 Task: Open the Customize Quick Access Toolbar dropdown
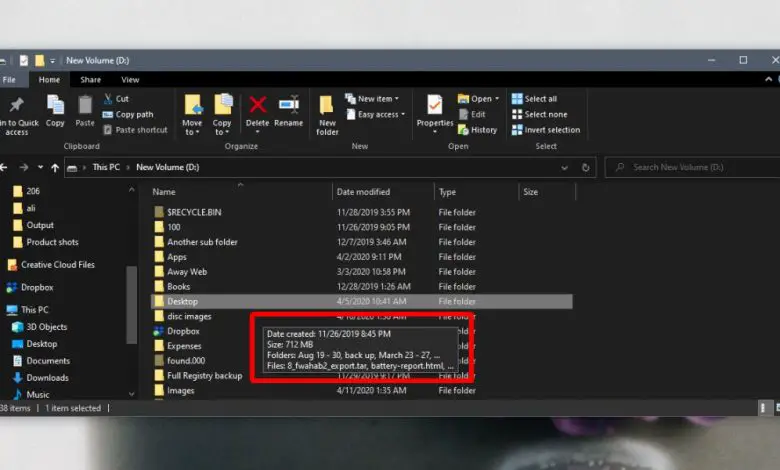point(52,61)
